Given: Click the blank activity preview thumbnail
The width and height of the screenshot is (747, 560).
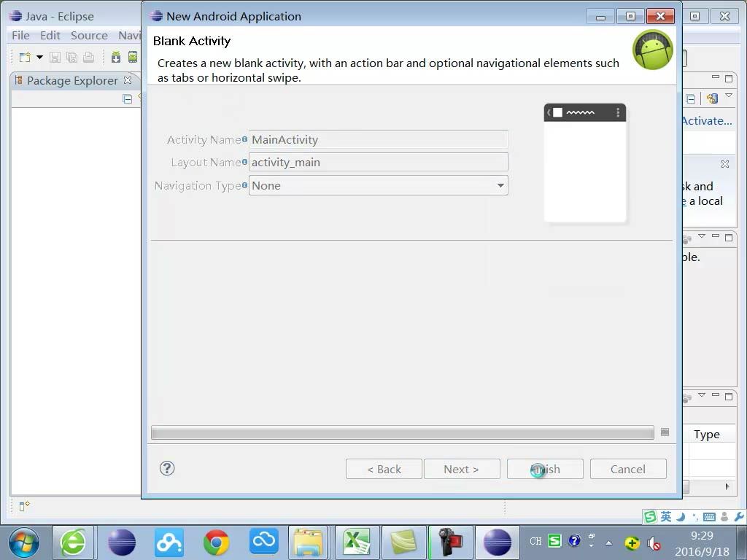Looking at the screenshot, I should pos(585,163).
